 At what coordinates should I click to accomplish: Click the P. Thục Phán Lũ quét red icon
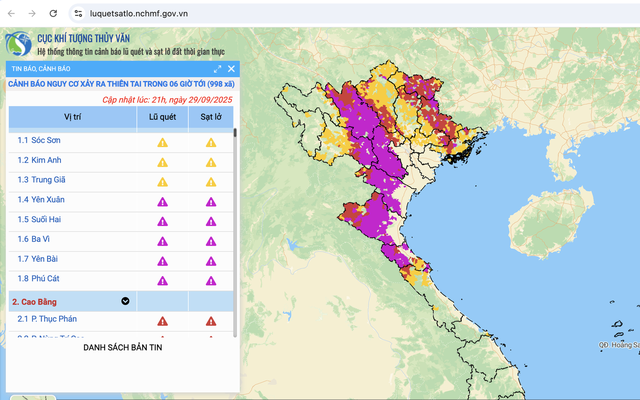click(162, 321)
